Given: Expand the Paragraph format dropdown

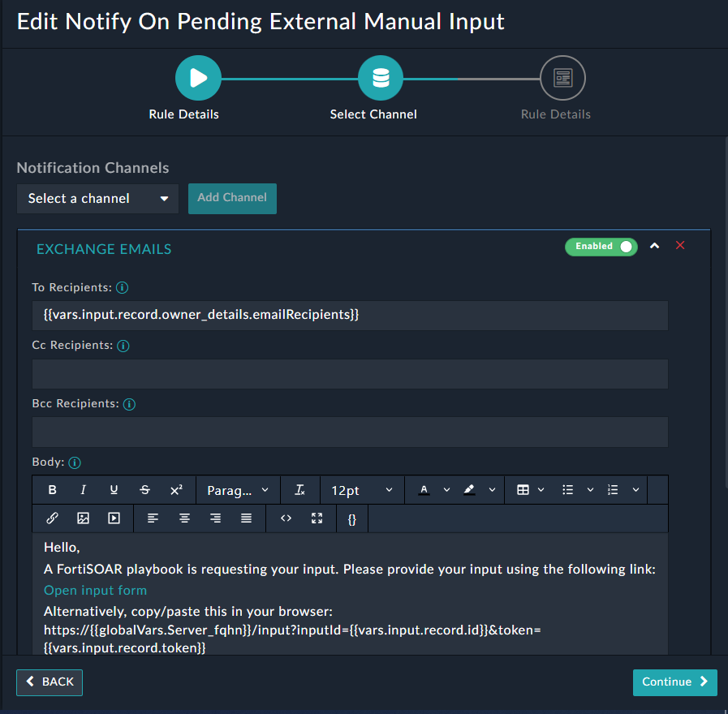Looking at the screenshot, I should 238,490.
